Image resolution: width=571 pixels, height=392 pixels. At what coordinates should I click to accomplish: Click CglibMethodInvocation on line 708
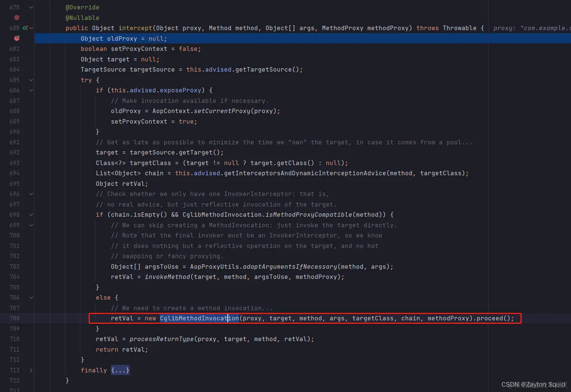(x=200, y=318)
